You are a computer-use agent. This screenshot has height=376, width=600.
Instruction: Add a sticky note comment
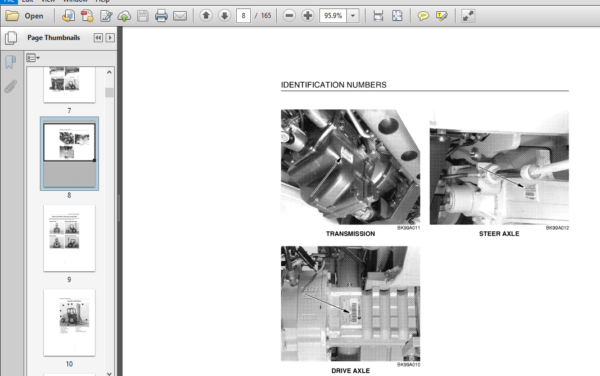point(423,16)
